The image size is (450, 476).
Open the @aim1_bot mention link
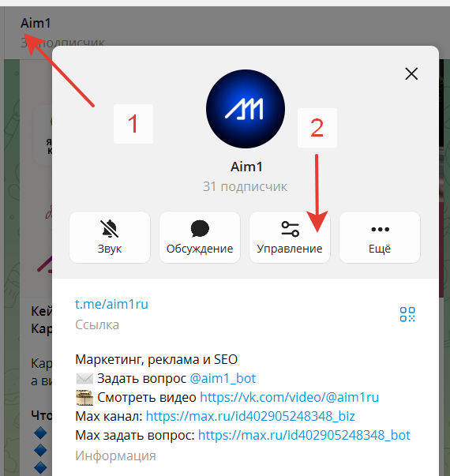(223, 378)
